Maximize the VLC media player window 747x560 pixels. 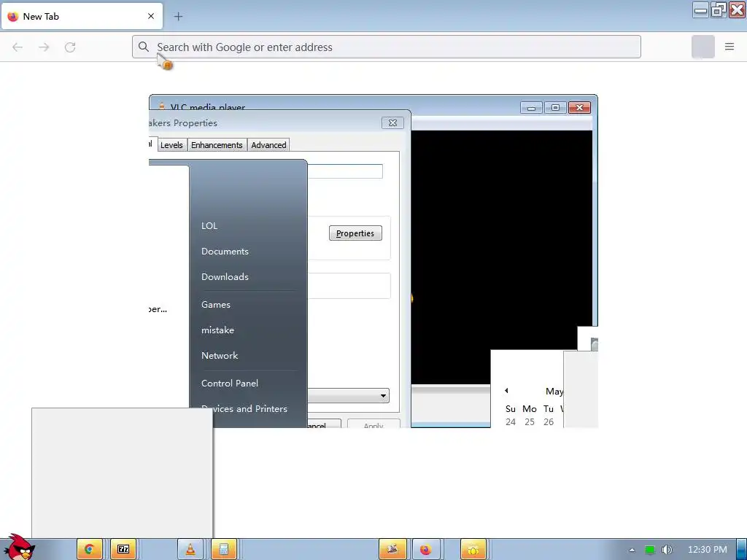tap(555, 108)
